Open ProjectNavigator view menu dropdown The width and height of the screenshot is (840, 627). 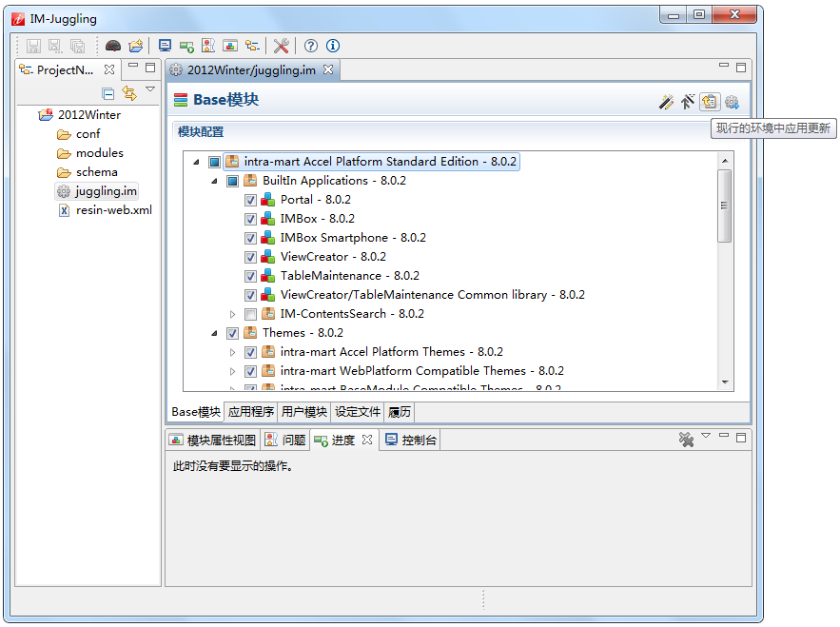click(x=150, y=88)
